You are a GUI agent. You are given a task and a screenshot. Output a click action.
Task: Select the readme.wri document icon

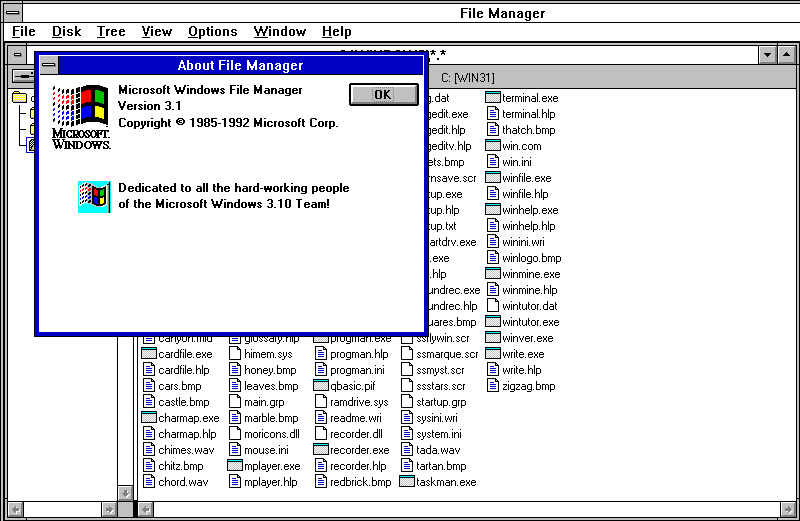[320, 418]
